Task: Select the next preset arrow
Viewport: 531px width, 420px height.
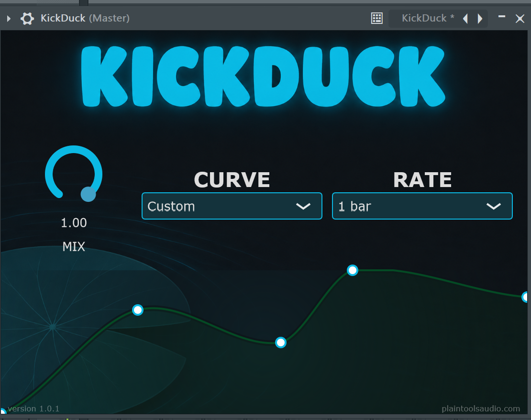Action: click(479, 18)
